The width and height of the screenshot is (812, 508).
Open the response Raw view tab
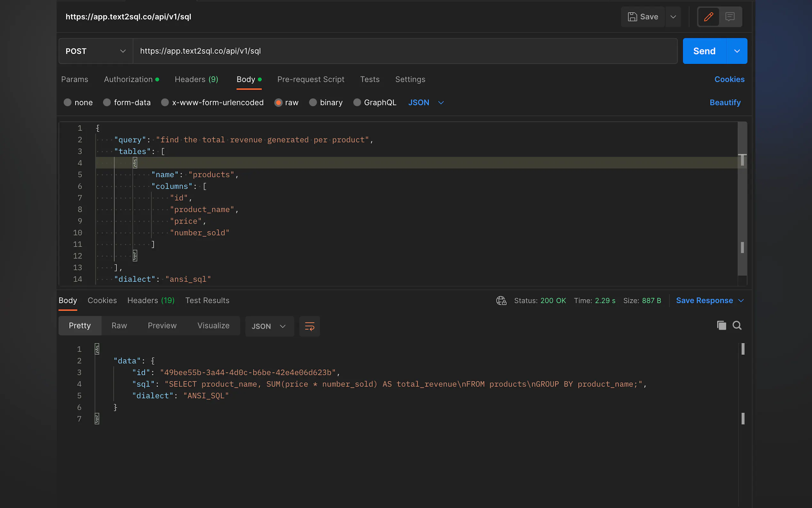click(119, 326)
